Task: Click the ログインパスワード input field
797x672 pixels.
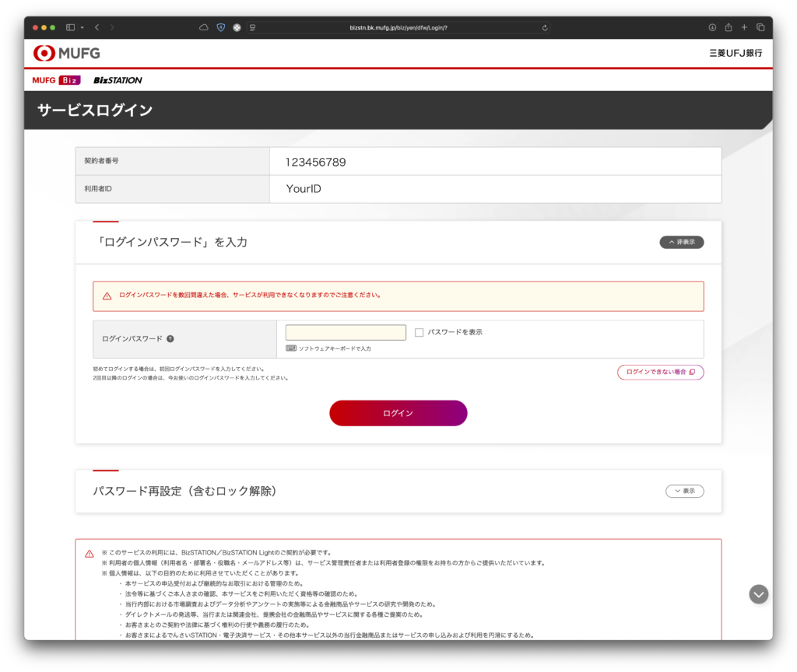Action: (346, 332)
